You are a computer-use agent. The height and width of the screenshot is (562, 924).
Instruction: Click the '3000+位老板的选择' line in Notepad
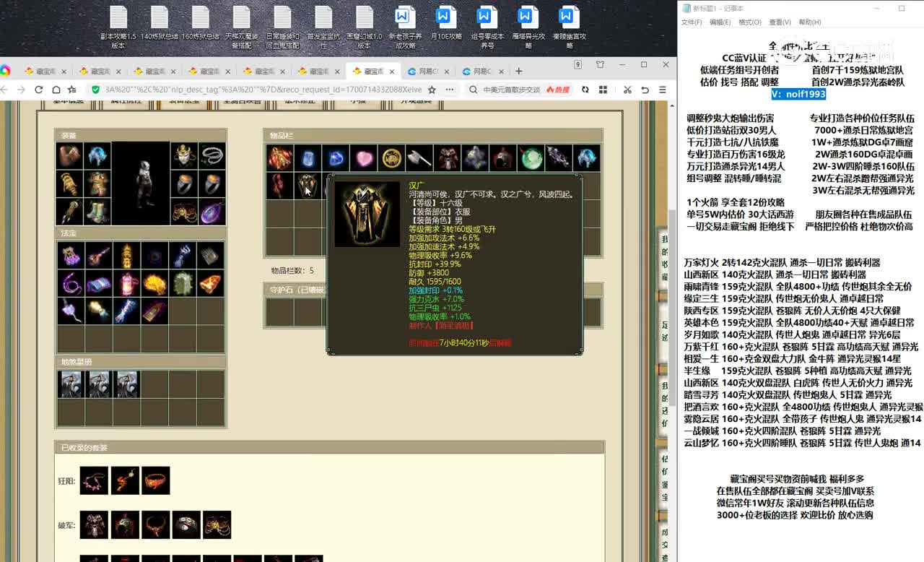[795, 515]
